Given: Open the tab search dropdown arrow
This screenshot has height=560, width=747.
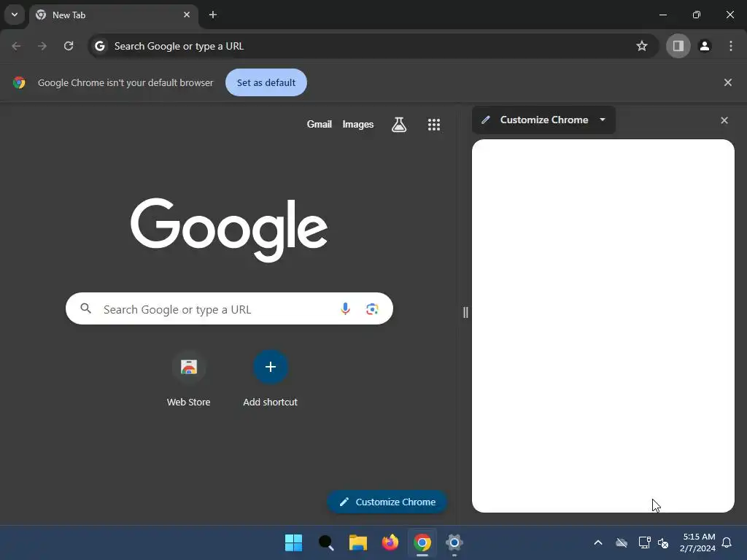Looking at the screenshot, I should pyautogui.click(x=15, y=15).
